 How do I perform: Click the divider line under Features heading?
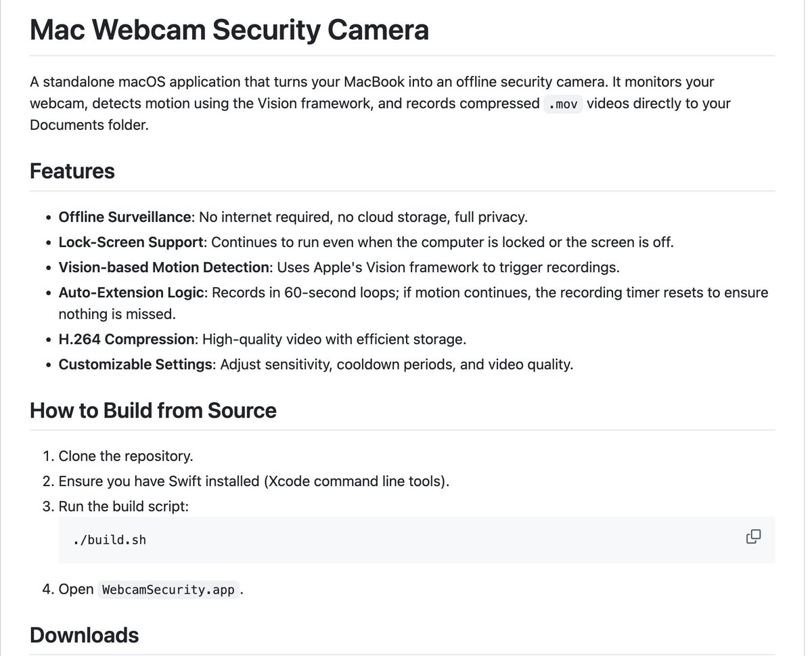(x=403, y=191)
